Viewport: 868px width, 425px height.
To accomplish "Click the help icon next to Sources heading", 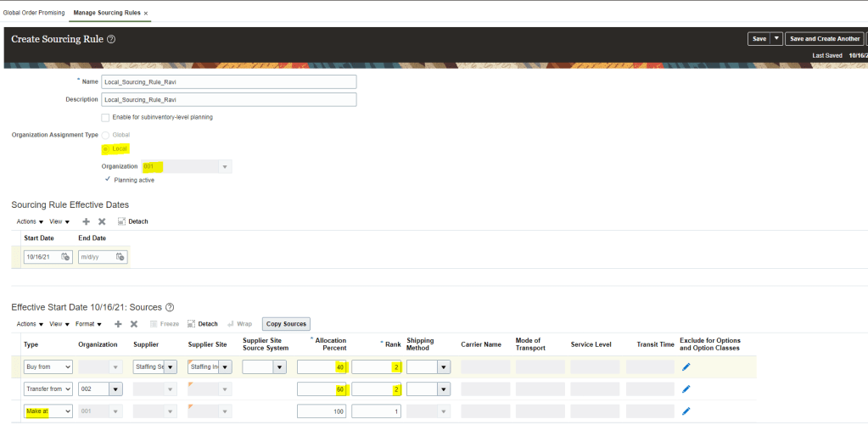I will 170,307.
